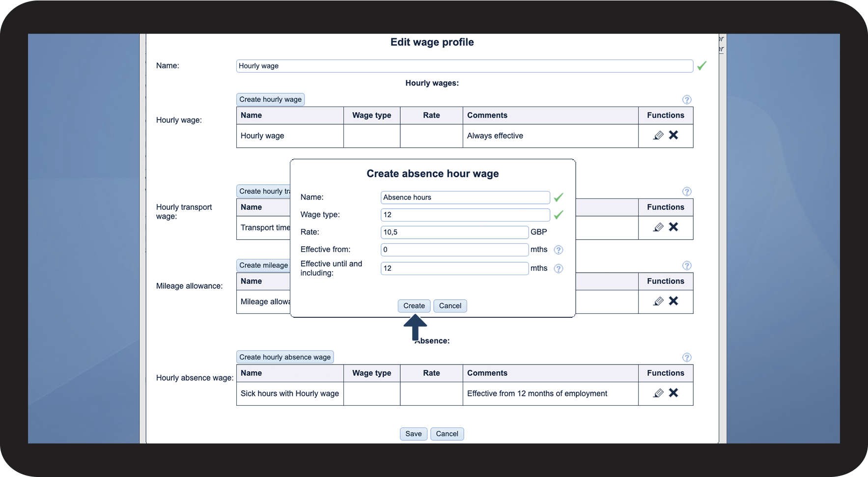Open help icon above Hourly wages table
868x477 pixels.
[687, 100]
